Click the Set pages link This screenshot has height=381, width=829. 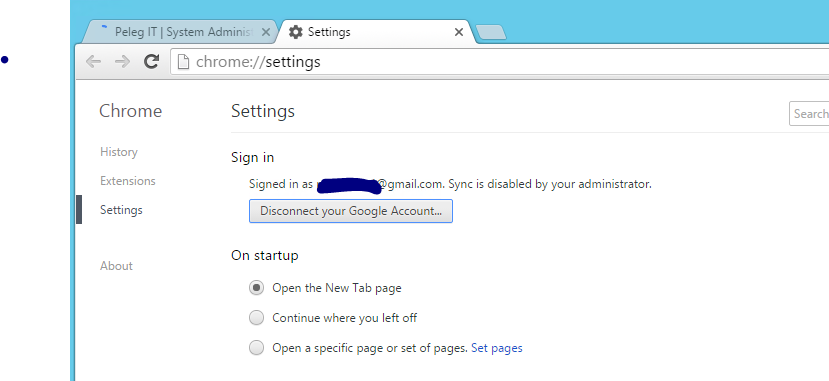(496, 348)
